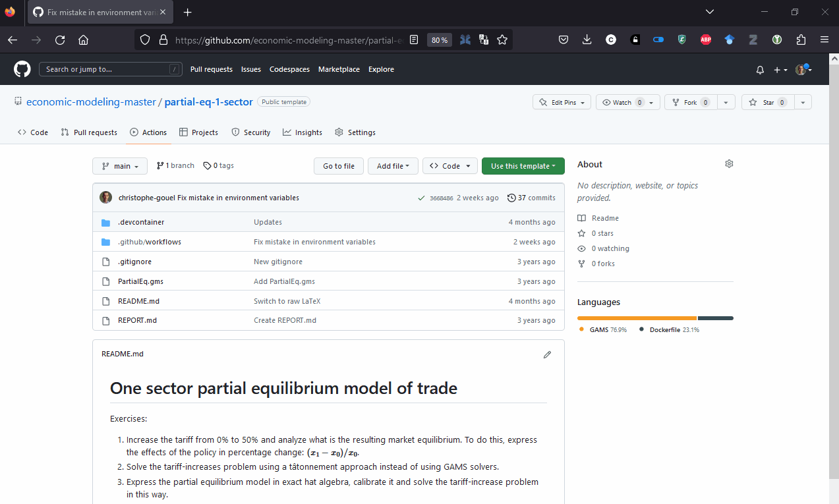Open Firefox downloads panel
The height and width of the screenshot is (504, 839).
pyautogui.click(x=587, y=40)
